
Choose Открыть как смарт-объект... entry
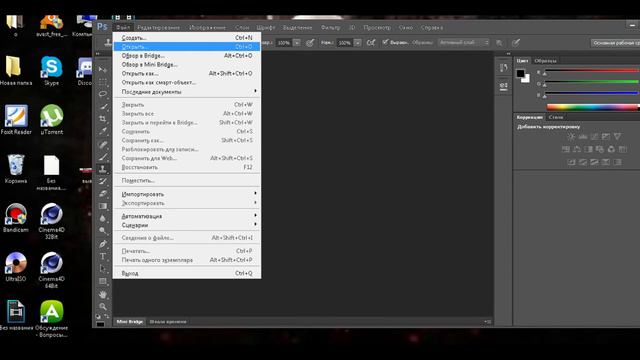click(x=187, y=82)
